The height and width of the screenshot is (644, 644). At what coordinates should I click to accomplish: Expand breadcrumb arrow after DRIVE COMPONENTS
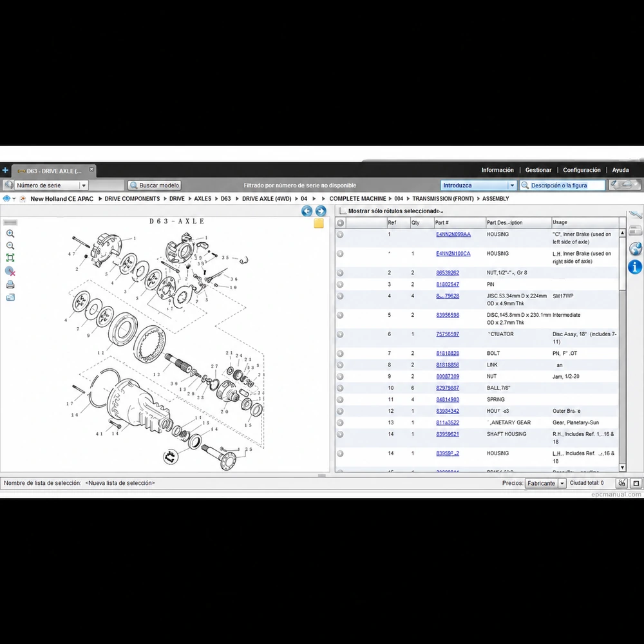(x=165, y=199)
